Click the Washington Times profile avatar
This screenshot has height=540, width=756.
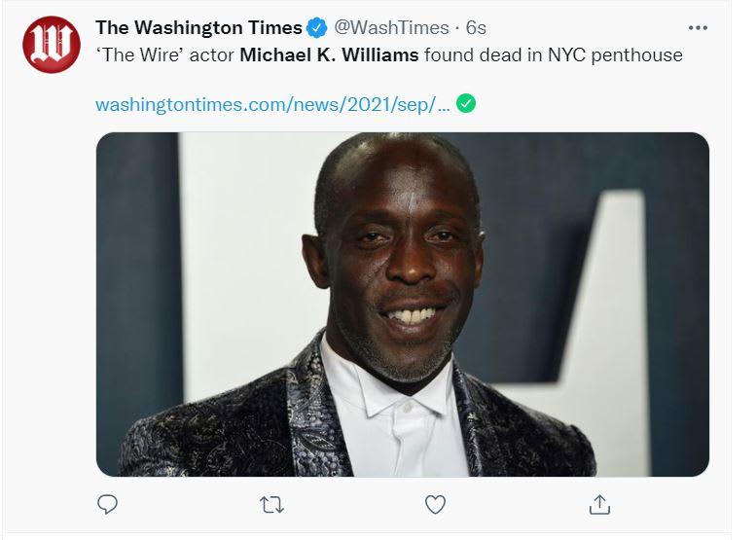point(51,44)
